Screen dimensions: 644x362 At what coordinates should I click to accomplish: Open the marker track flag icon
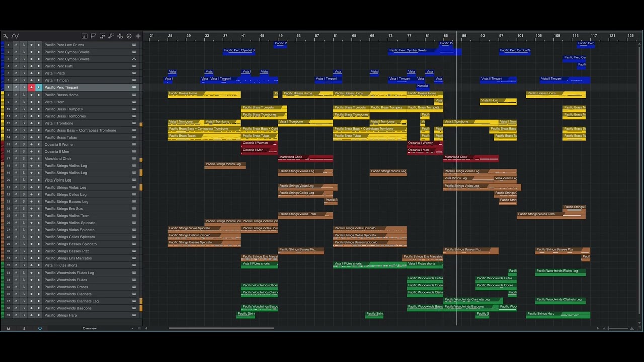pyautogui.click(x=93, y=36)
